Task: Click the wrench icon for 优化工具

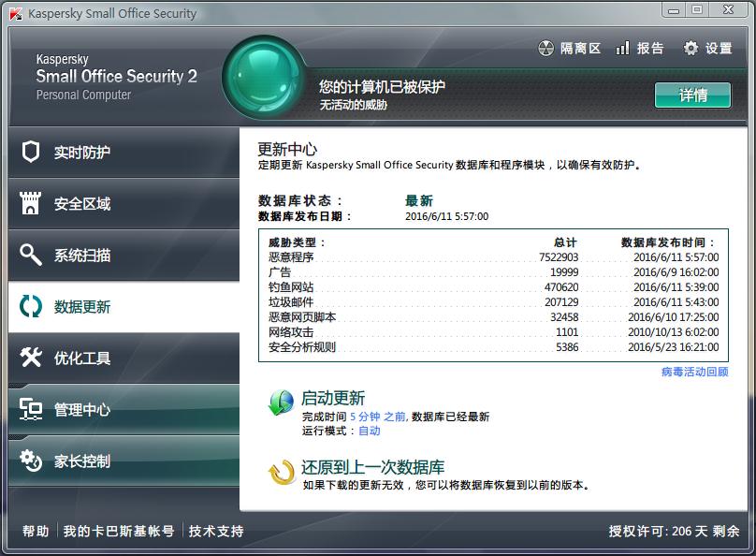Action: 31,358
